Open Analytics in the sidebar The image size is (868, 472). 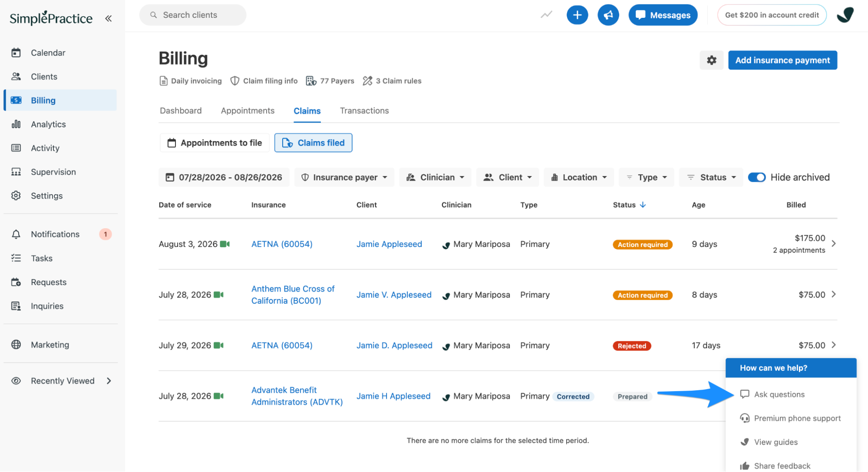tap(48, 124)
